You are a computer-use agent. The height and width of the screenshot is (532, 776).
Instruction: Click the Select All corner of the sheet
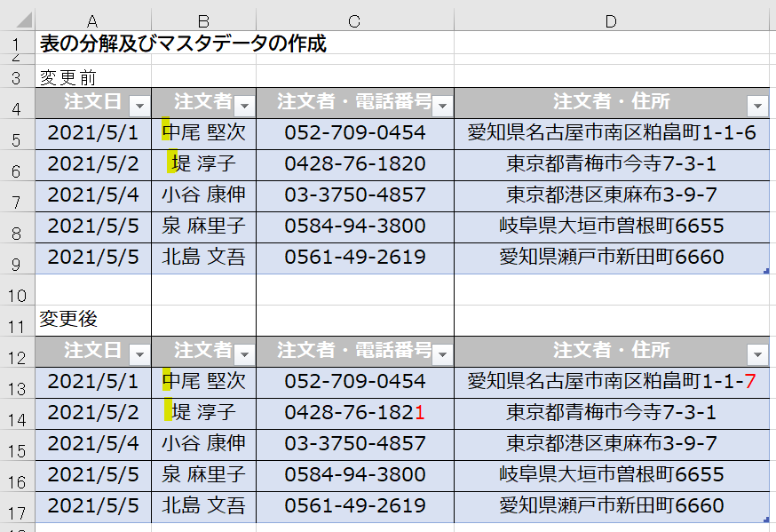tap(17, 20)
